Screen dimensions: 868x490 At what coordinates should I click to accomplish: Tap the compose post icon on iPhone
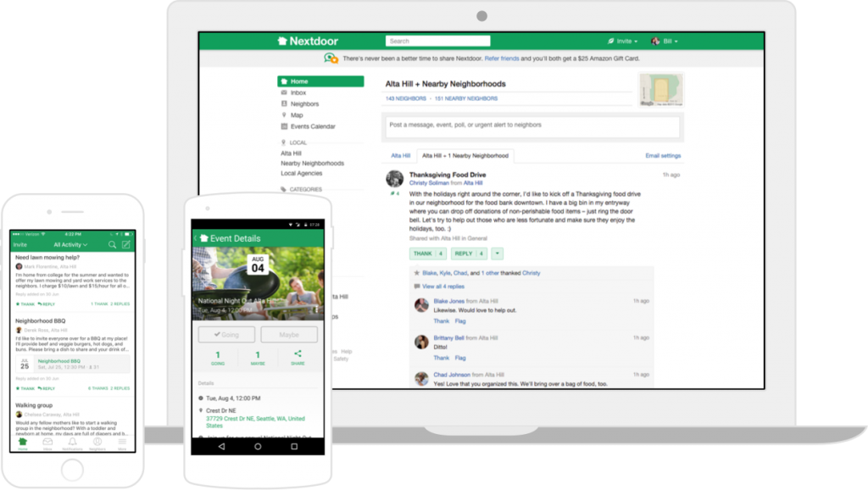point(125,245)
